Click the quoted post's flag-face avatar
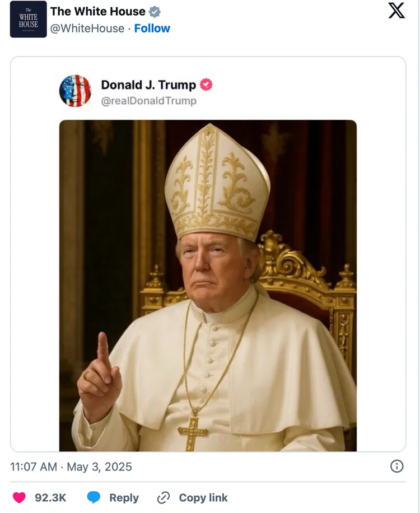 pos(75,91)
